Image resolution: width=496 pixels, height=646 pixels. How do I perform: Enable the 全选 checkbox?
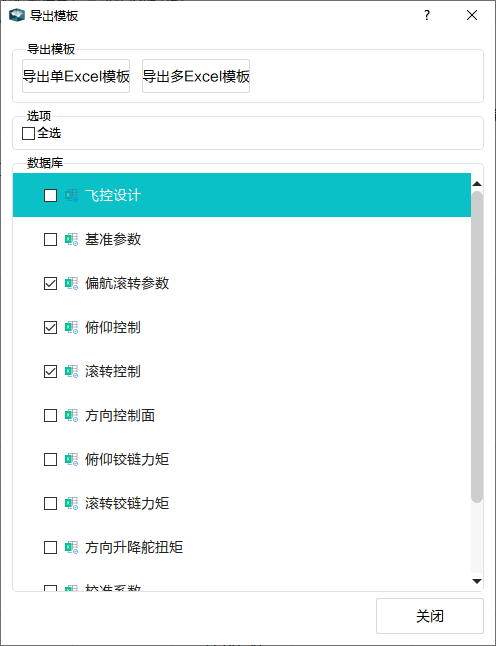(28, 133)
